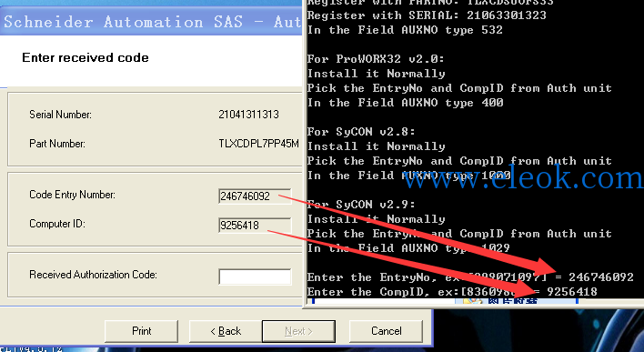The width and height of the screenshot is (644, 352).
Task: Select part number TLXCDPL7PP45M
Action: [258, 144]
